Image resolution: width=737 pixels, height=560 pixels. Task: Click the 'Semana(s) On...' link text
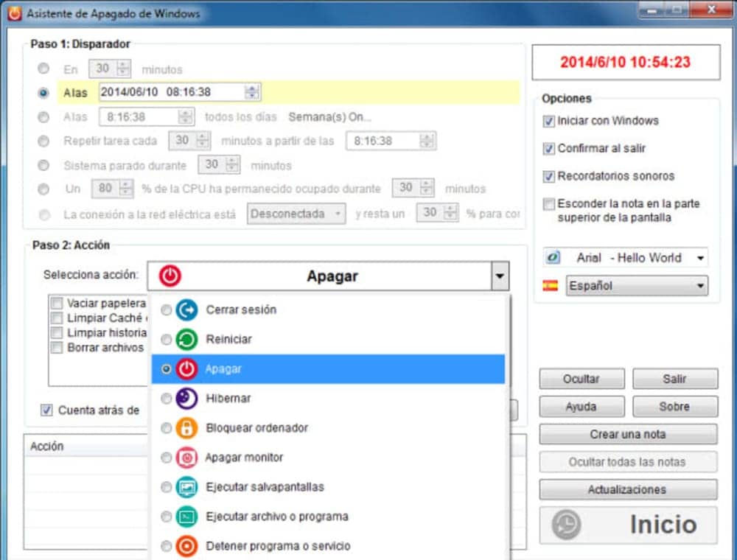[x=329, y=117]
